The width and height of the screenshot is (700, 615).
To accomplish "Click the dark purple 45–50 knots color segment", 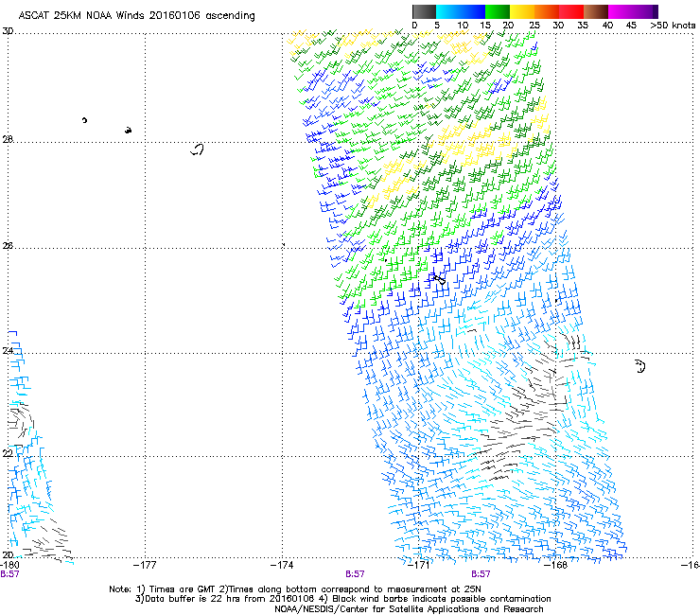I will pyautogui.click(x=645, y=11).
